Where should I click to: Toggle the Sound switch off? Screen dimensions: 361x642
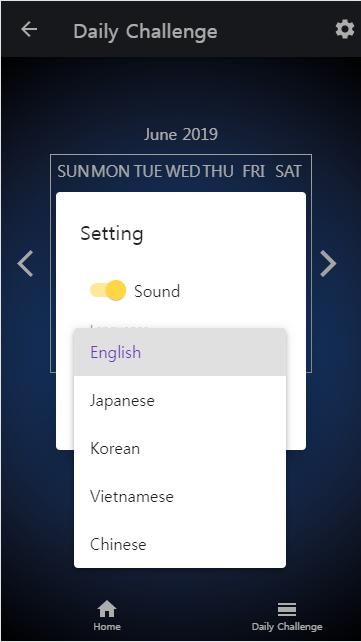[108, 291]
